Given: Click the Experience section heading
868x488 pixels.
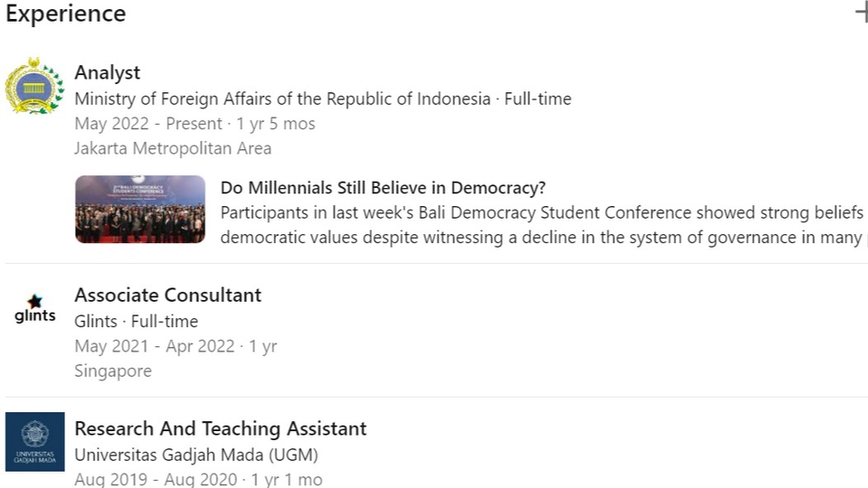Looking at the screenshot, I should pyautogui.click(x=66, y=14).
